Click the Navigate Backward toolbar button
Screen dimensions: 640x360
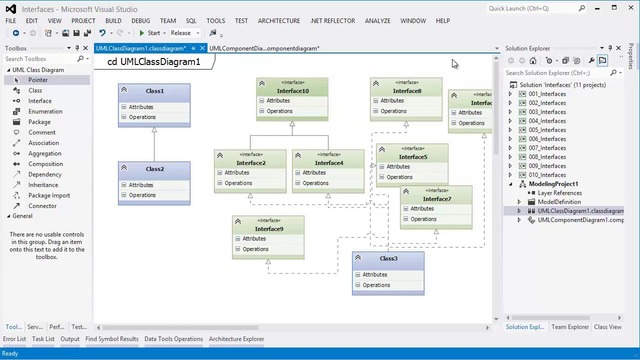coord(16,33)
